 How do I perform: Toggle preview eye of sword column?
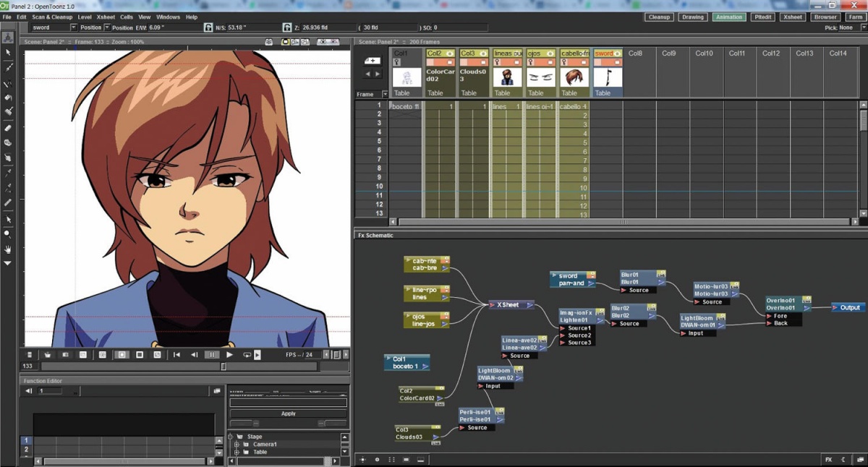(618, 53)
